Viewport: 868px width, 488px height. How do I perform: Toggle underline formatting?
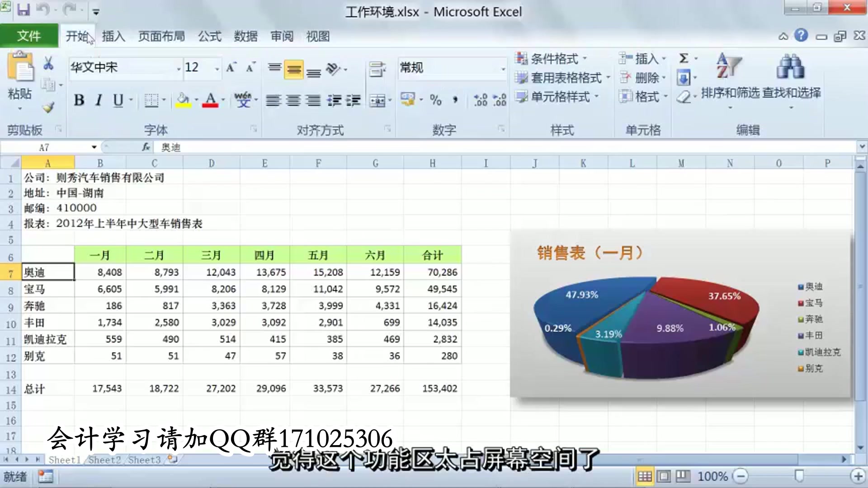[x=117, y=100]
